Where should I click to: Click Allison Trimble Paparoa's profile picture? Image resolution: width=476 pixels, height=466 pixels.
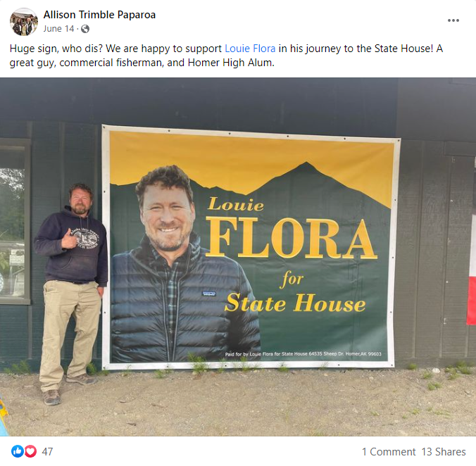tap(23, 22)
